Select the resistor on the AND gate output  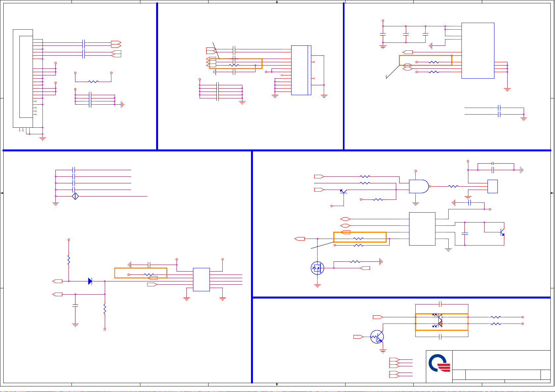point(453,186)
